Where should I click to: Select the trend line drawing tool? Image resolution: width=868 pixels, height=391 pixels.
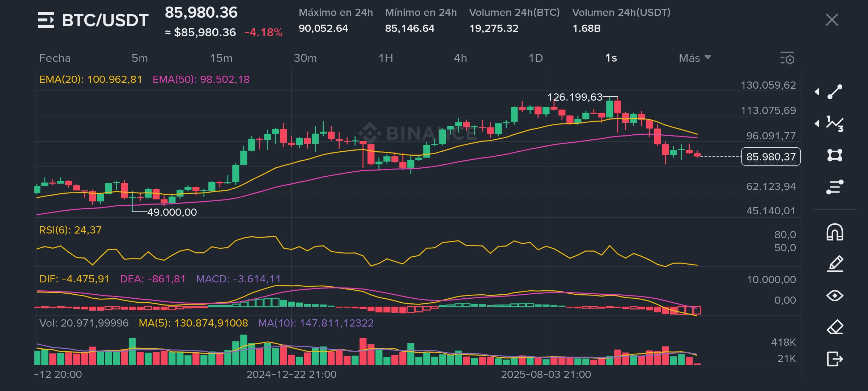pyautogui.click(x=835, y=92)
